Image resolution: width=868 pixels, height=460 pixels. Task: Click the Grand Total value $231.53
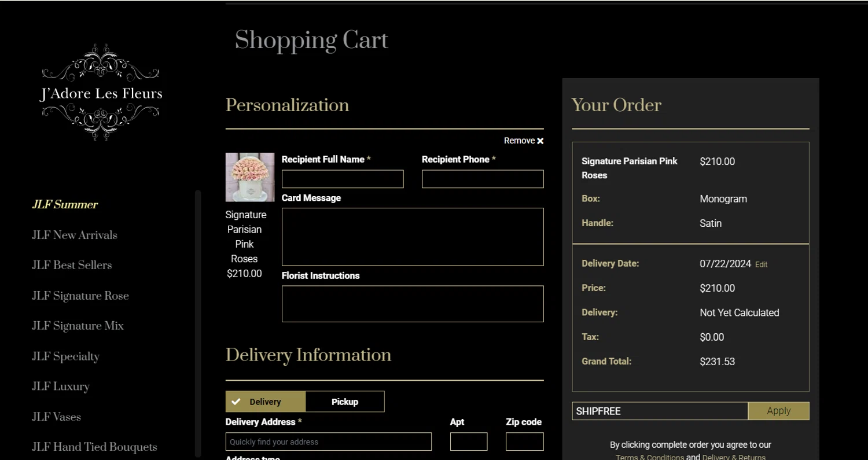[718, 362]
